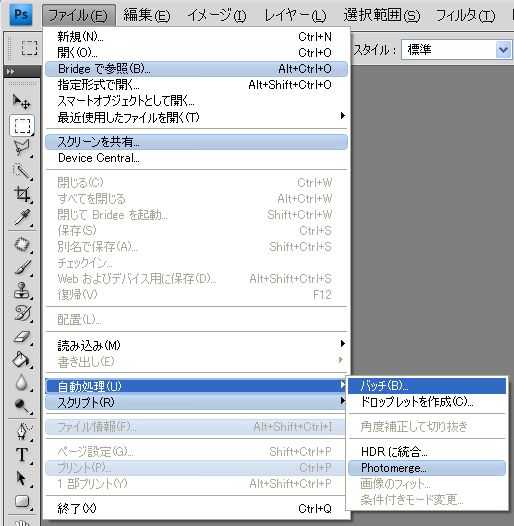Expand 最近使用したファイルを開く submenu
The image size is (514, 526).
[x=197, y=117]
